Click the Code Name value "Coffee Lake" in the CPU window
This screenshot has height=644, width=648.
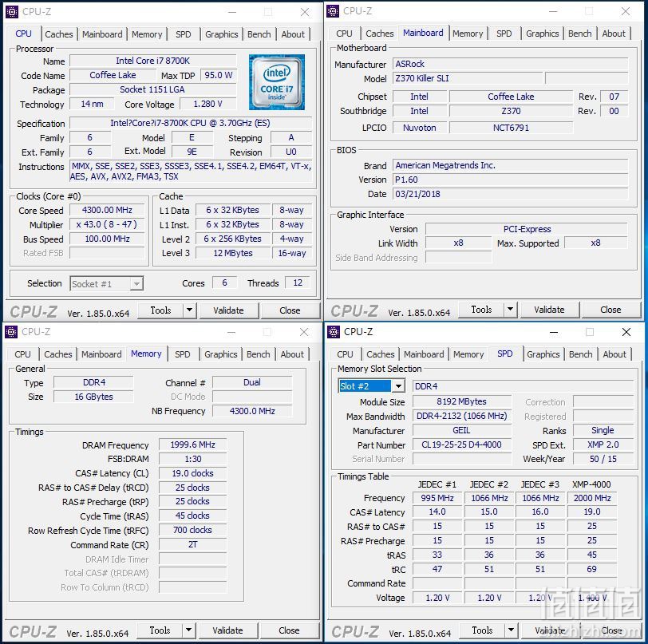click(x=113, y=75)
